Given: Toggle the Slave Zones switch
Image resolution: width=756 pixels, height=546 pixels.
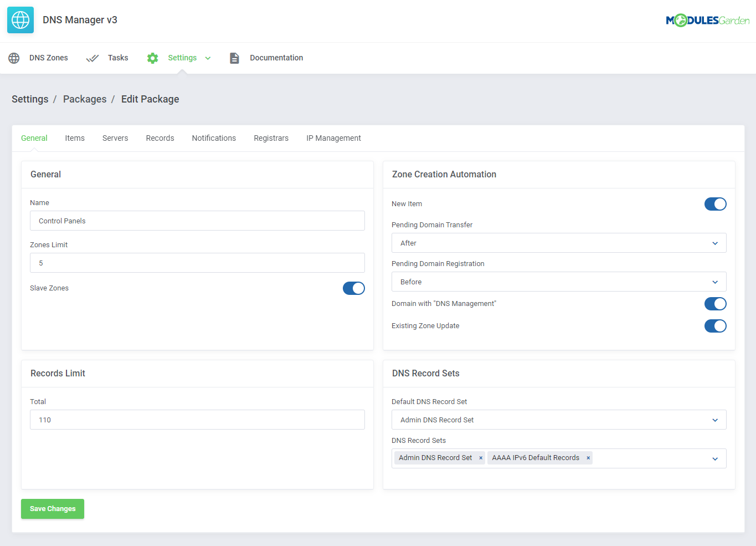Looking at the screenshot, I should point(354,288).
